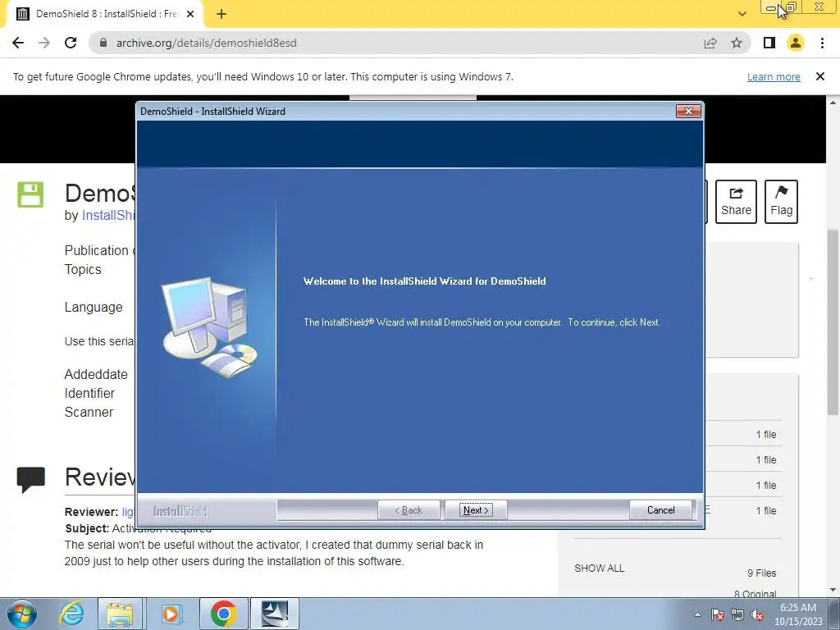Click the 9 Files text
Screen dimensions: 840x630
(762, 573)
